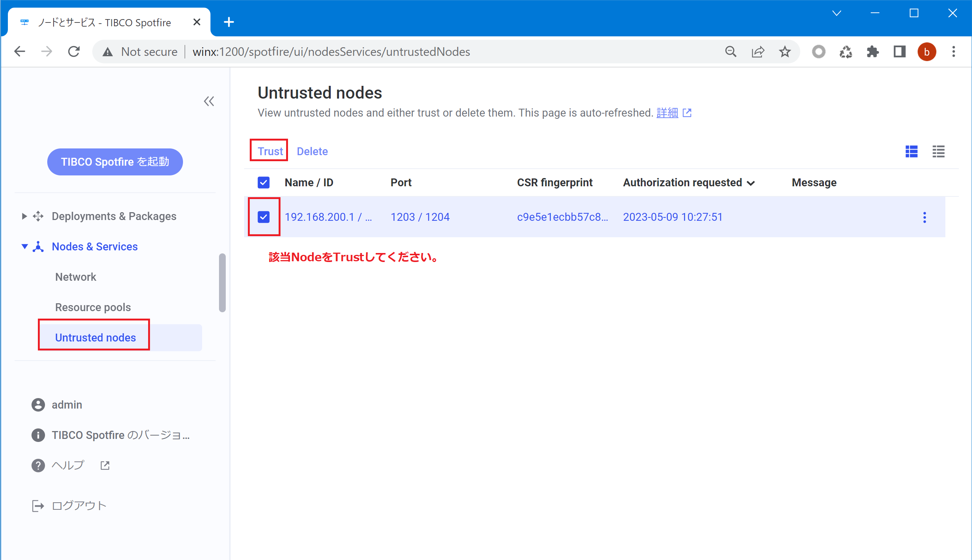Click the Not secure warning icon
The width and height of the screenshot is (972, 560).
pyautogui.click(x=108, y=52)
